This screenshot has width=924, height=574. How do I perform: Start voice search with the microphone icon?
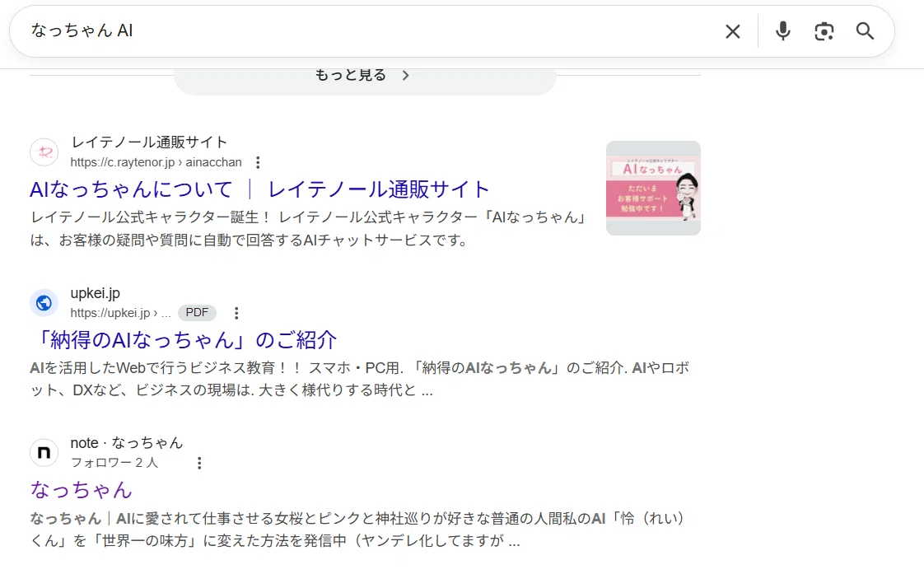pos(782,31)
